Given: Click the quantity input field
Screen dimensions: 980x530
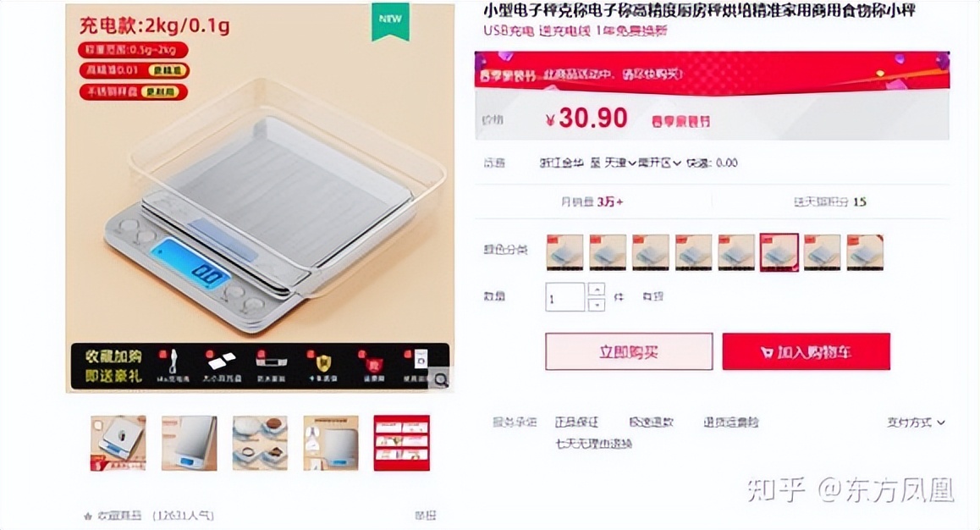Looking at the screenshot, I should point(565,297).
